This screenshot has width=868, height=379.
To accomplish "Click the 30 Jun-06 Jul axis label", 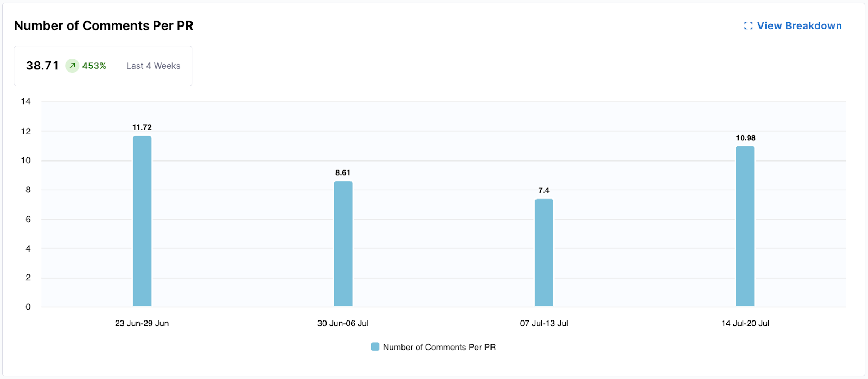I will pos(343,323).
